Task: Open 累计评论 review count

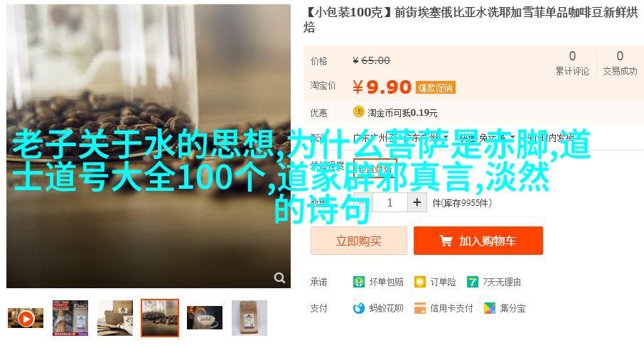Action: coord(572,63)
